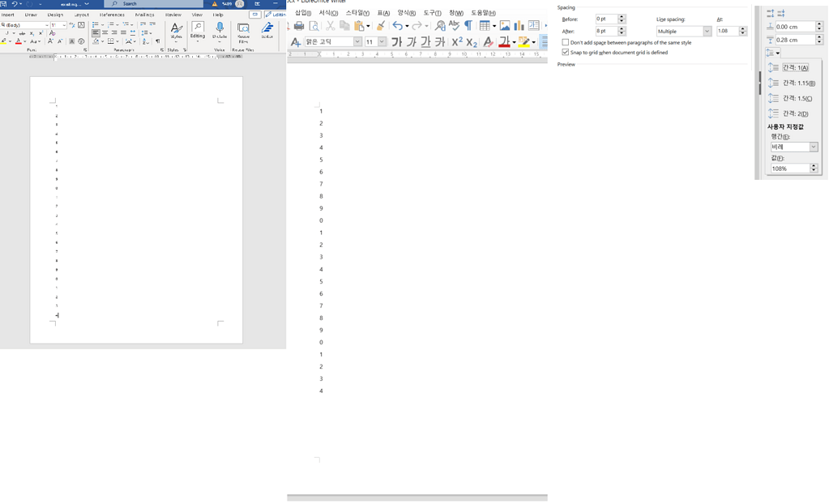Click the underline 가 button in LibreOffice
This screenshot has width=829, height=504.
(425, 42)
